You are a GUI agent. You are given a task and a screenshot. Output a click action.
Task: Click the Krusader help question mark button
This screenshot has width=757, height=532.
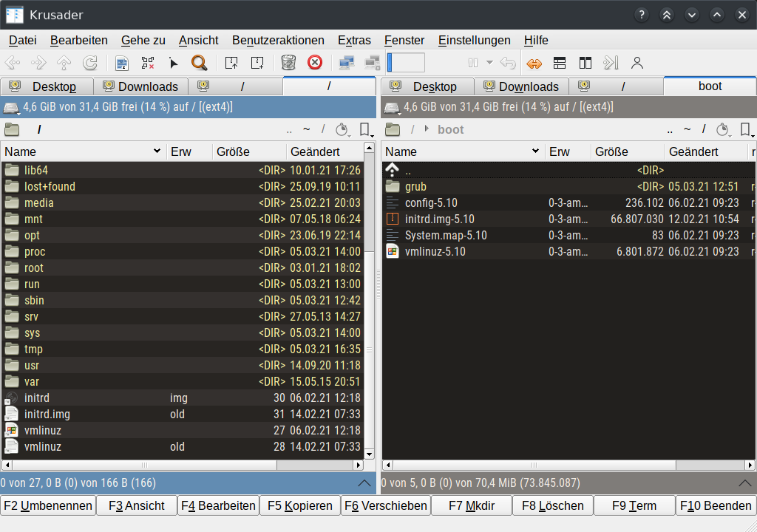(641, 15)
